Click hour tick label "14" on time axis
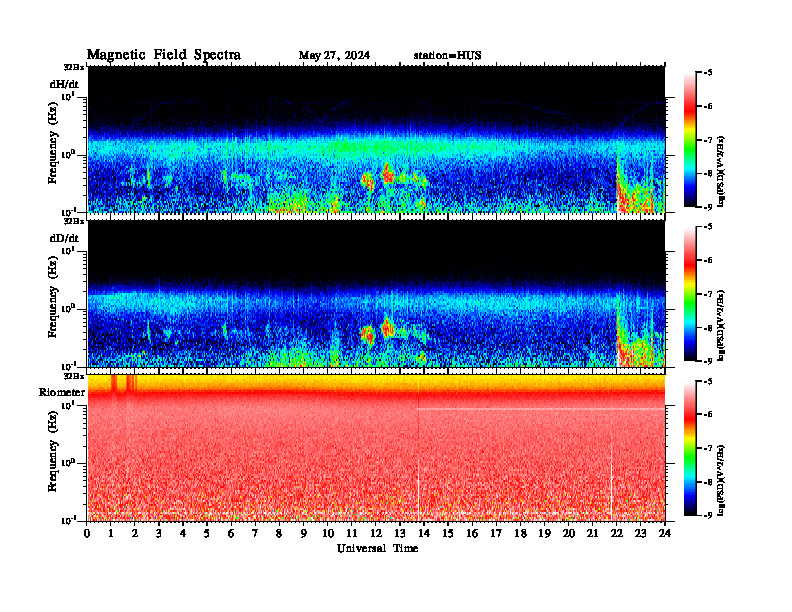The height and width of the screenshot is (612, 792). pos(424,533)
